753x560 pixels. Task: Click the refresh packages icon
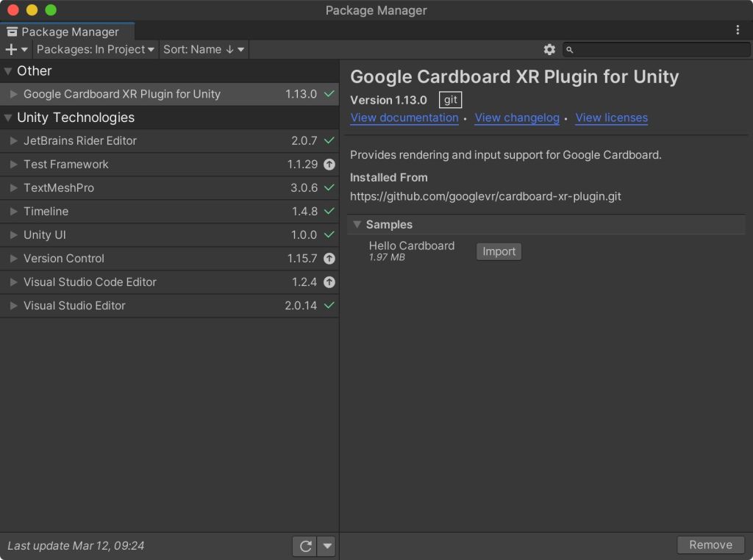304,546
